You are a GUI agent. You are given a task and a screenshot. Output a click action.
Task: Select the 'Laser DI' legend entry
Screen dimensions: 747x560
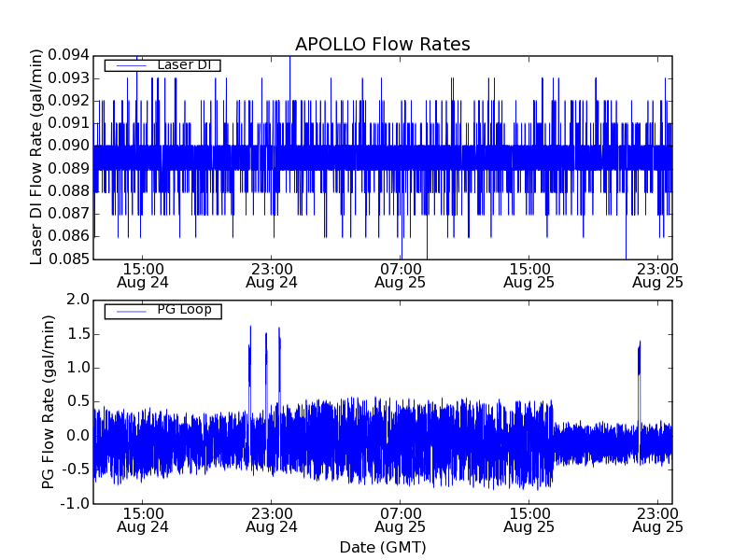(162, 64)
